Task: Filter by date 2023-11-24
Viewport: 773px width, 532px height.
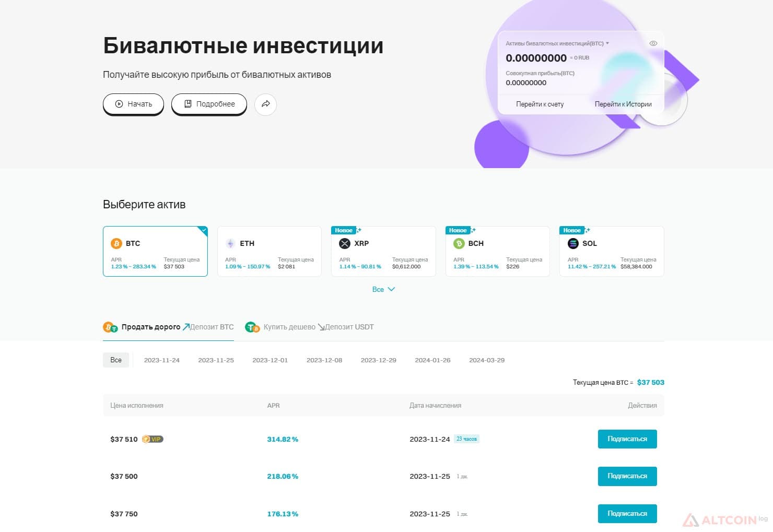Action: [x=162, y=360]
